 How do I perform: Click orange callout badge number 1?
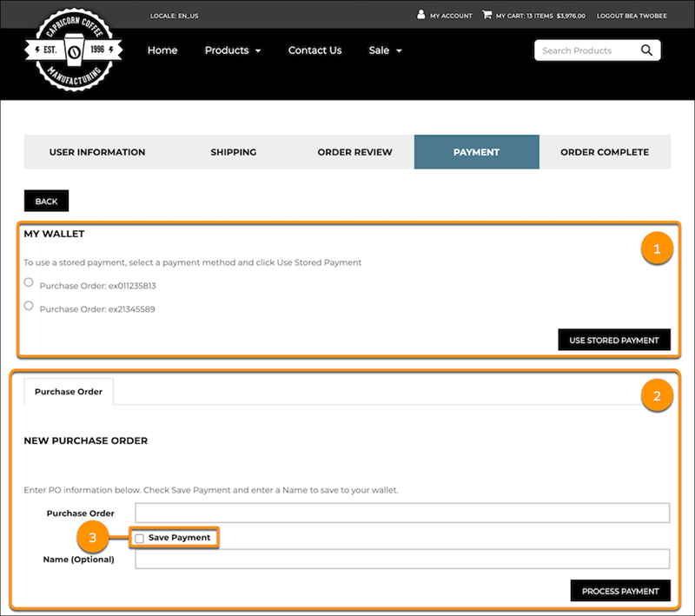[x=656, y=249]
